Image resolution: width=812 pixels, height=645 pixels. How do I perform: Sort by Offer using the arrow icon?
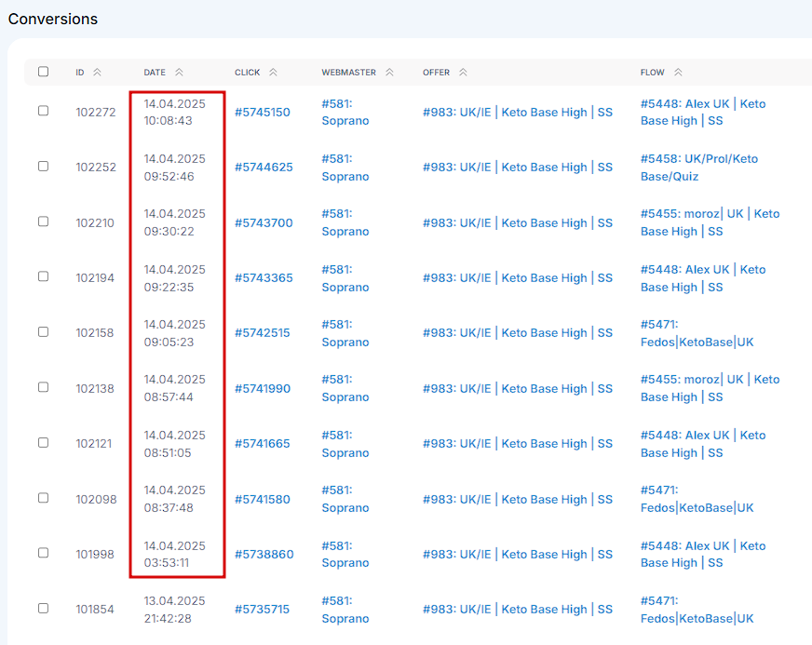pyautogui.click(x=463, y=73)
